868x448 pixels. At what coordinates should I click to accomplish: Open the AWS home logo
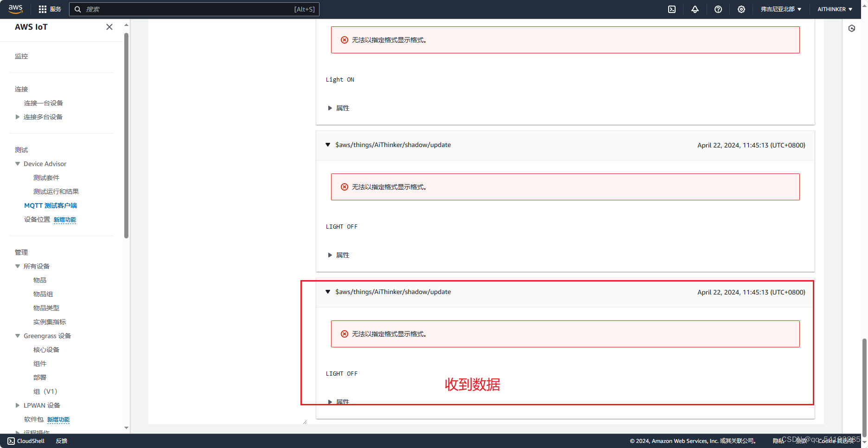[15, 9]
